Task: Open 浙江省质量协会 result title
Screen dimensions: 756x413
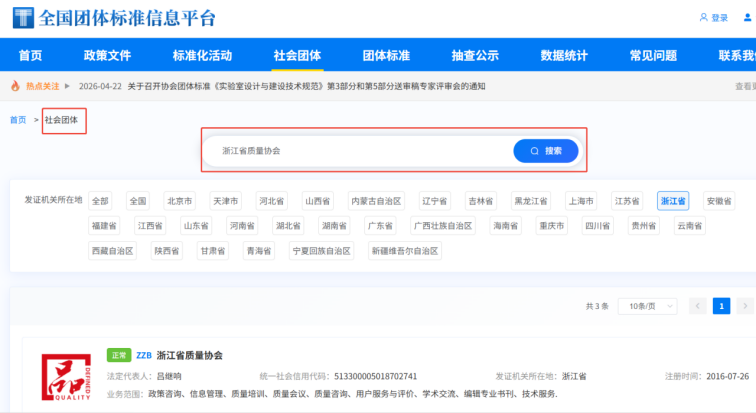Action: 189,356
